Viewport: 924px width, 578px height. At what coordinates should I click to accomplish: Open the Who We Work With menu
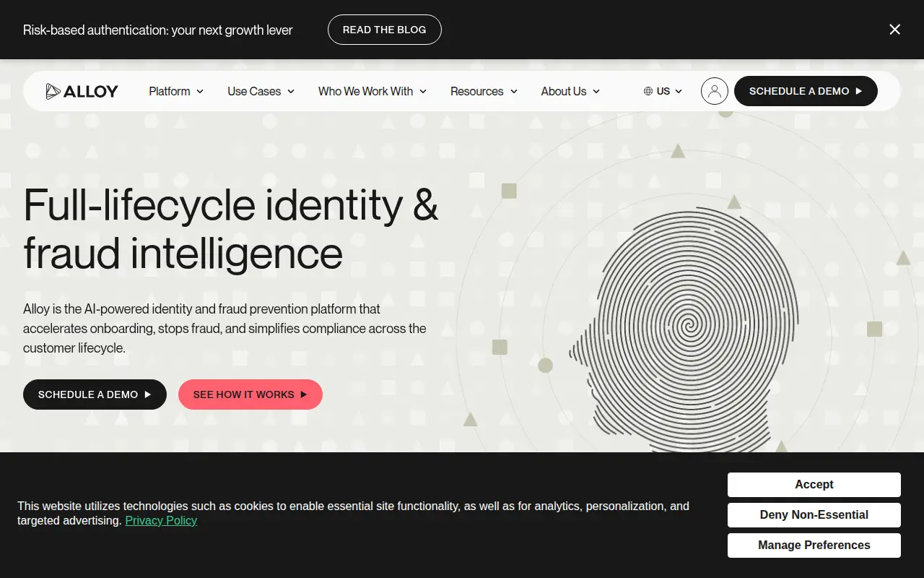372,91
